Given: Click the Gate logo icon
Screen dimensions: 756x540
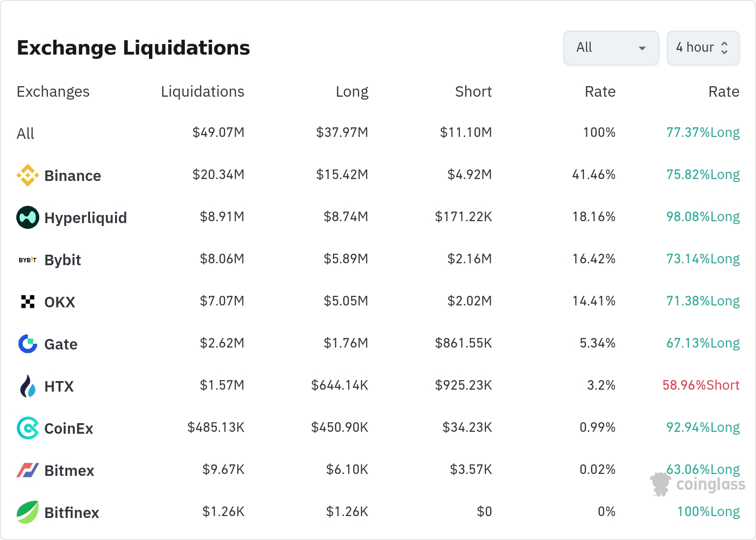Looking at the screenshot, I should tap(28, 344).
